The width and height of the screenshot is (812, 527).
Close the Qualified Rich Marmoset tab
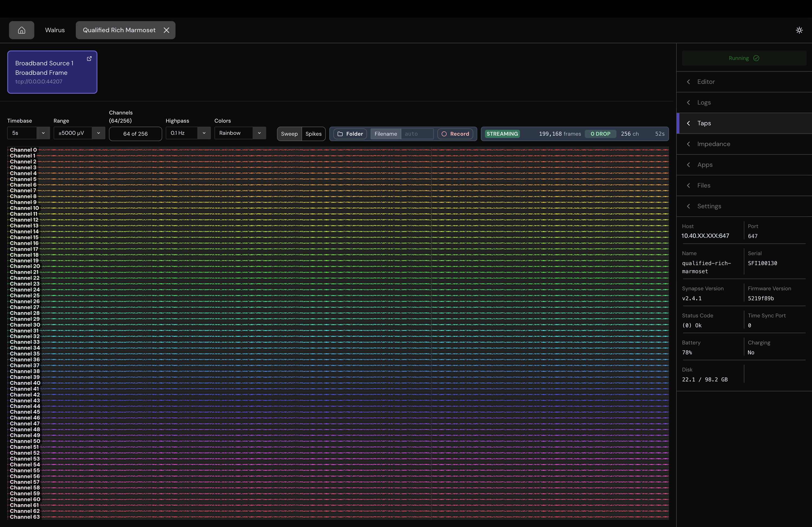tap(166, 30)
